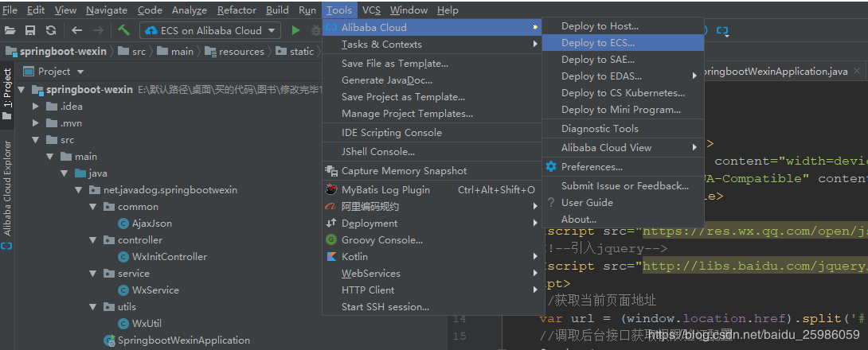This screenshot has height=350, width=868.
Task: Click Start SSH session...
Action: coord(385,307)
